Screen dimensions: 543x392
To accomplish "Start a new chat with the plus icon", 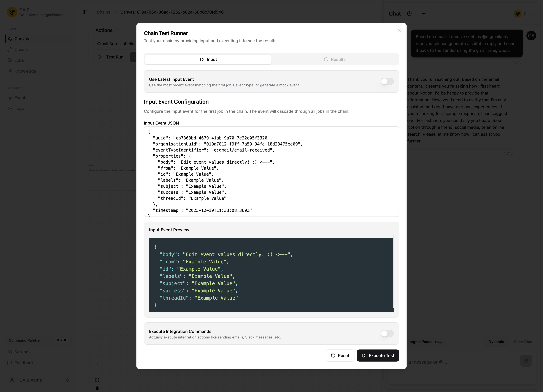I will (x=424, y=14).
